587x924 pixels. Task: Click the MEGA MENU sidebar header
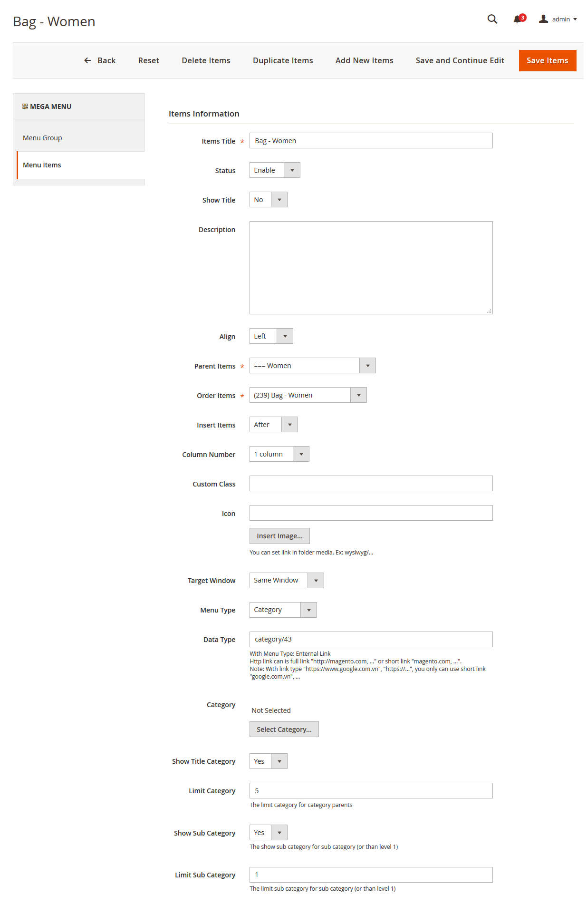[79, 107]
